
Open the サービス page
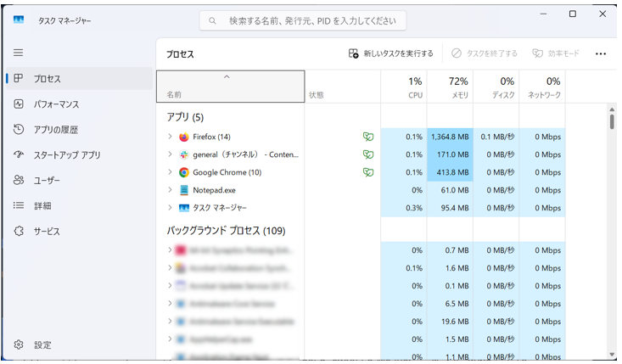(x=79, y=231)
